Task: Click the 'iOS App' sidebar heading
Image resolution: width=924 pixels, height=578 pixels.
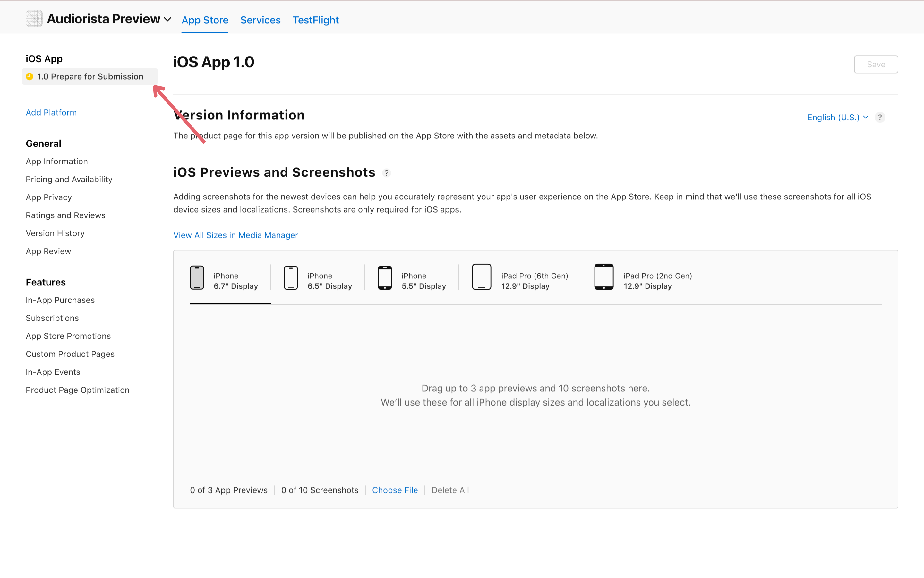Action: (44, 58)
